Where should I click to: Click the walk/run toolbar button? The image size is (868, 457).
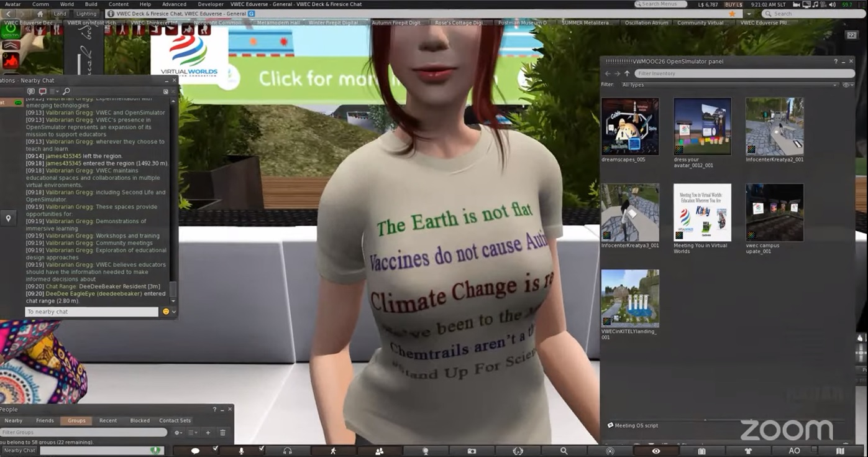click(333, 451)
